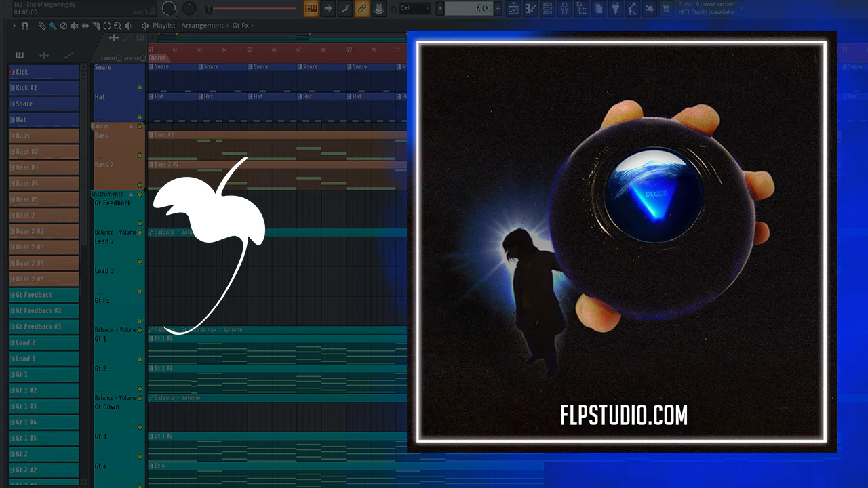Click bar 65 on the timeline ruler
868x488 pixels.
click(x=250, y=49)
